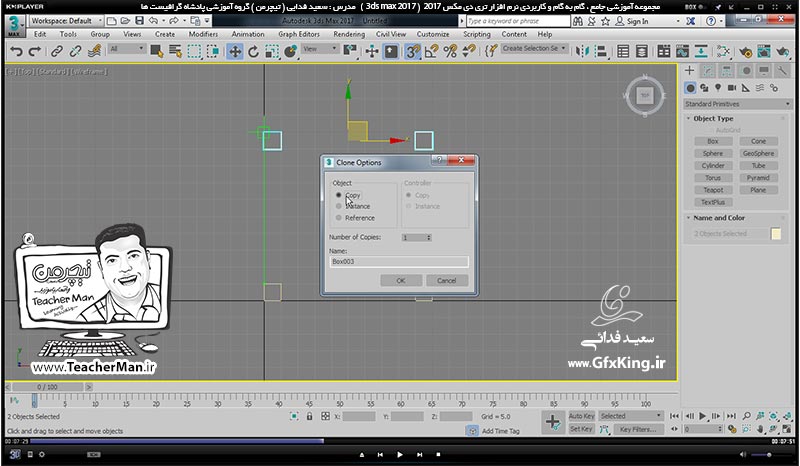Select Instance radio button under Object
The width and height of the screenshot is (800, 466).
tap(339, 206)
